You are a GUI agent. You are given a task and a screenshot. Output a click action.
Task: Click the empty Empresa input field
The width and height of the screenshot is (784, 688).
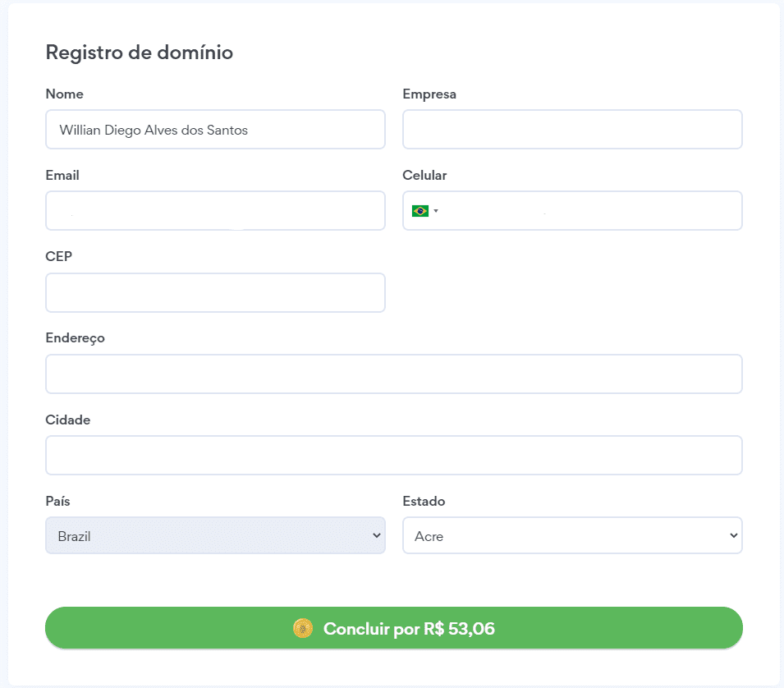572,129
